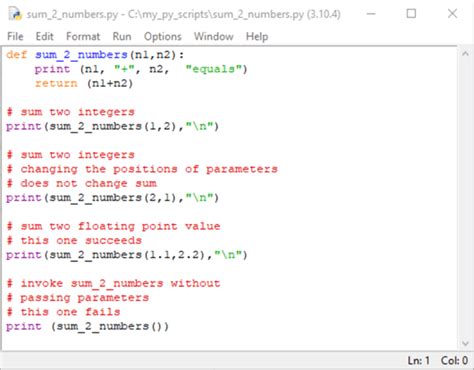Minimize the IDLE editor window
The image size is (474, 370).
[x=371, y=14]
